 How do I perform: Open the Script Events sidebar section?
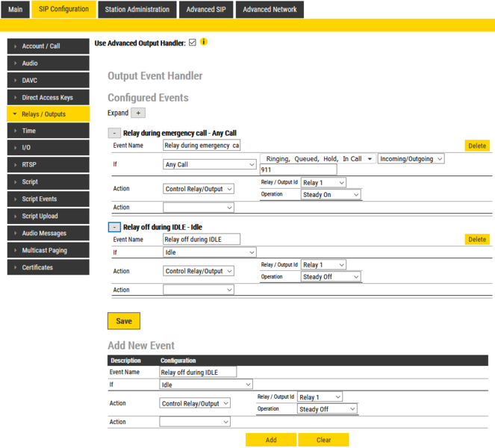pos(49,199)
